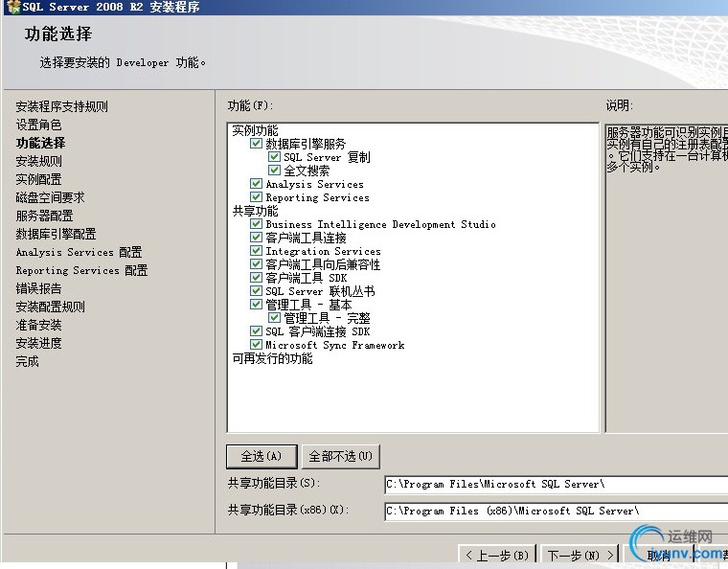Image resolution: width=728 pixels, height=569 pixels.
Task: Select 可再发行的功能 group header
Action: point(273,358)
